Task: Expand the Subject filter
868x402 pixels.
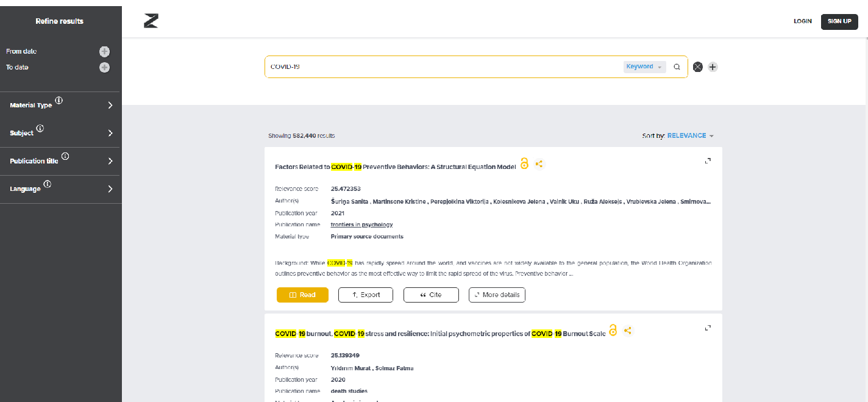Action: pyautogui.click(x=110, y=133)
